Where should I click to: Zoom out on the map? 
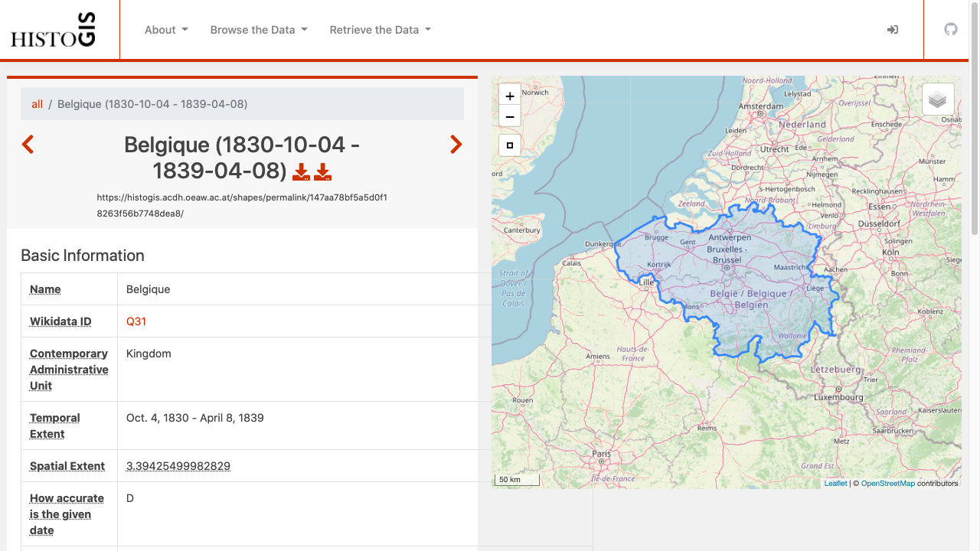coord(510,116)
